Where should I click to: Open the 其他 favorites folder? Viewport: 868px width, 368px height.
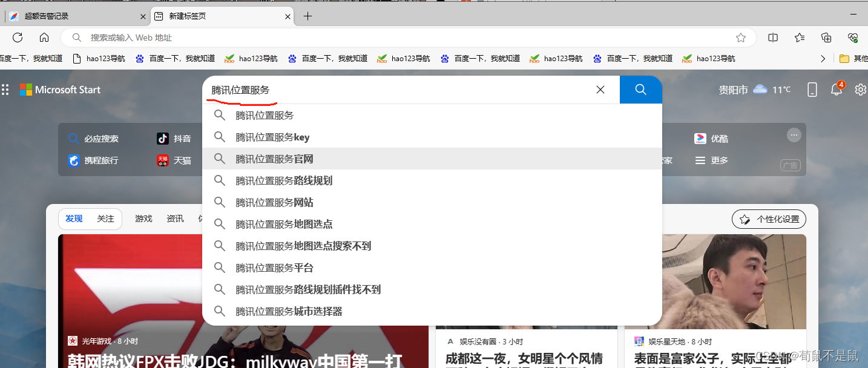click(x=853, y=59)
